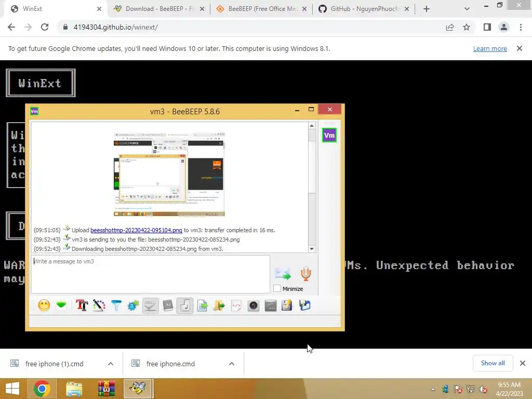Image resolution: width=532 pixels, height=399 pixels.
Task: Open the free iphone.cmd download
Action: (x=170, y=364)
